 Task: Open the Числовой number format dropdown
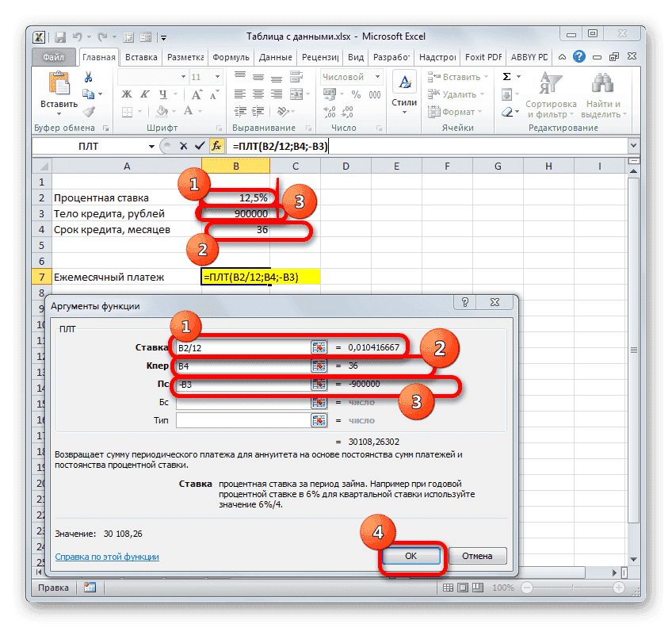[x=377, y=77]
